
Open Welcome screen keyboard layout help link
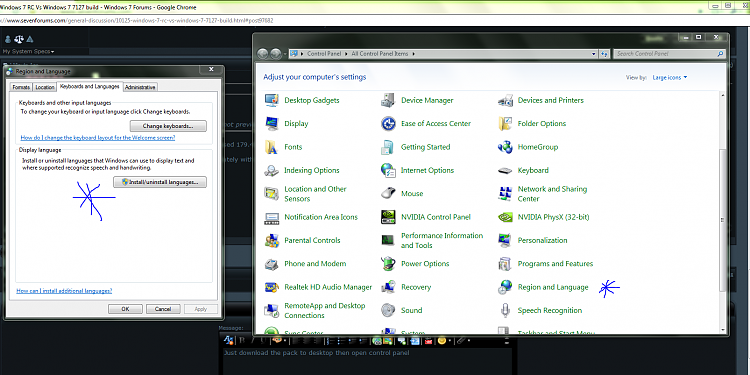click(x=98, y=138)
